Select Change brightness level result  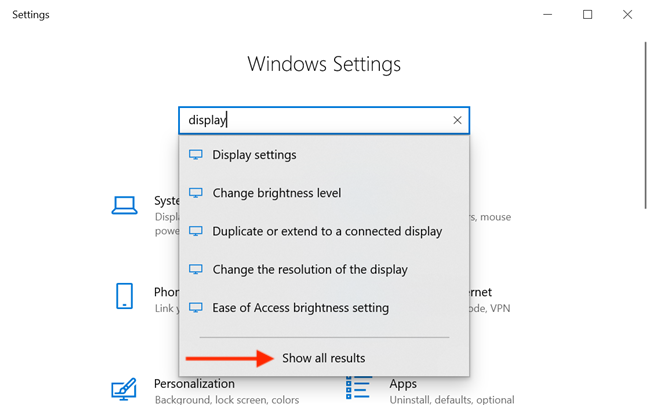324,193
